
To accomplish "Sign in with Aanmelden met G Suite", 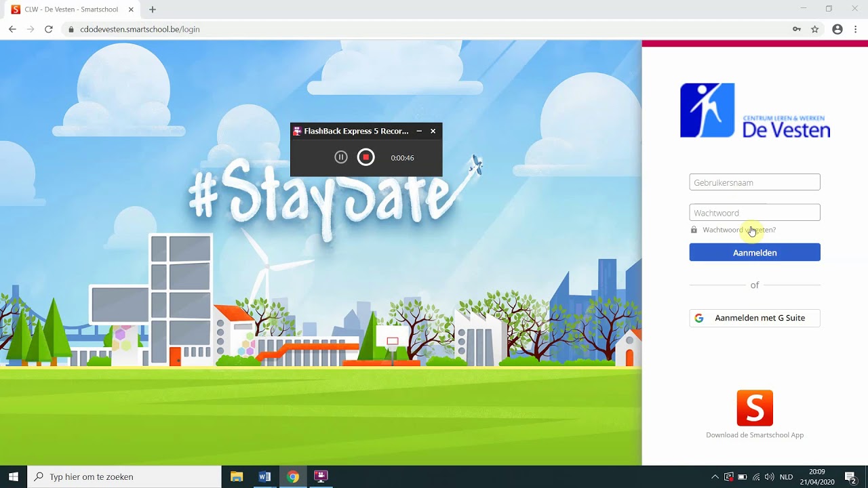I will [x=755, y=318].
